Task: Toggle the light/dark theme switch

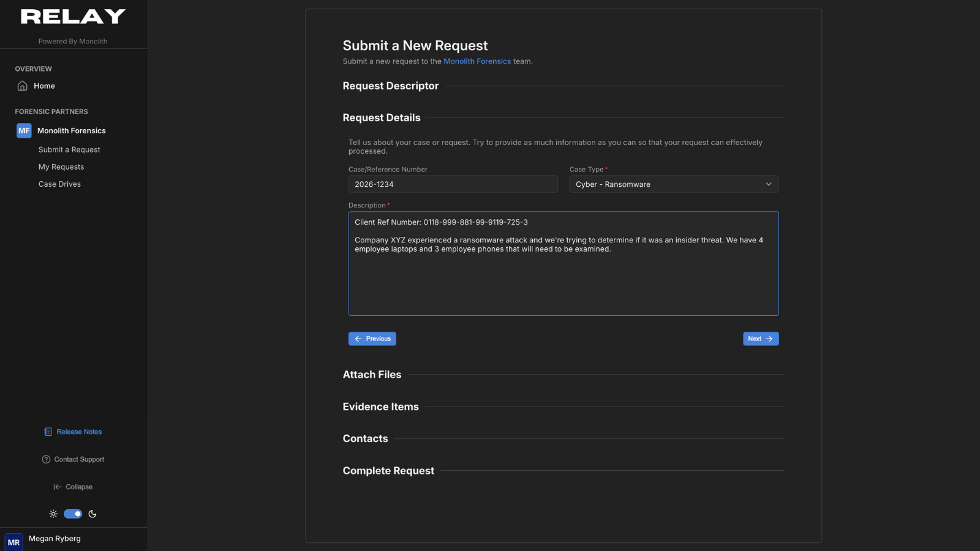Action: (x=73, y=514)
